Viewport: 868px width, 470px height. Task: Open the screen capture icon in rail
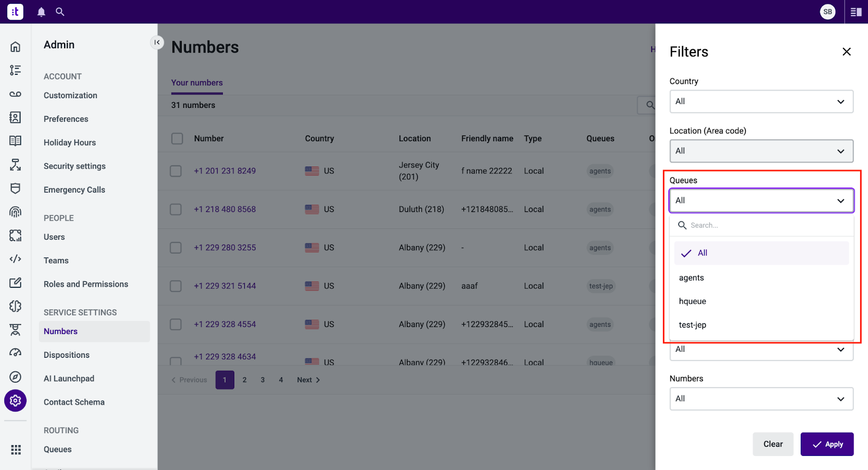(15, 235)
